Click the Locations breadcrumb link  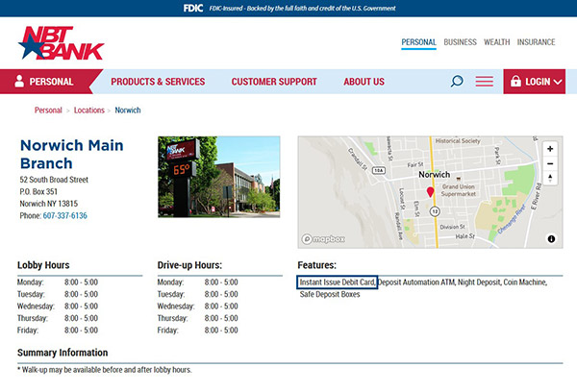point(89,110)
